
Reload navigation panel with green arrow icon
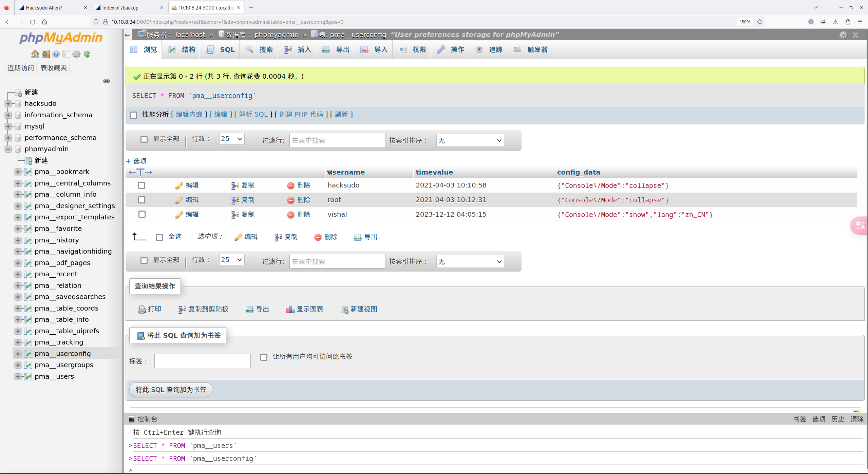pos(87,54)
